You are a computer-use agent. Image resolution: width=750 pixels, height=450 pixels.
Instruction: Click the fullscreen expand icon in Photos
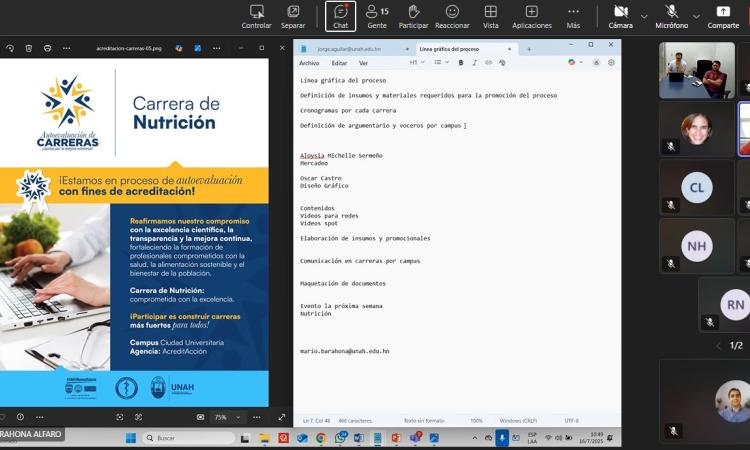pos(282,417)
